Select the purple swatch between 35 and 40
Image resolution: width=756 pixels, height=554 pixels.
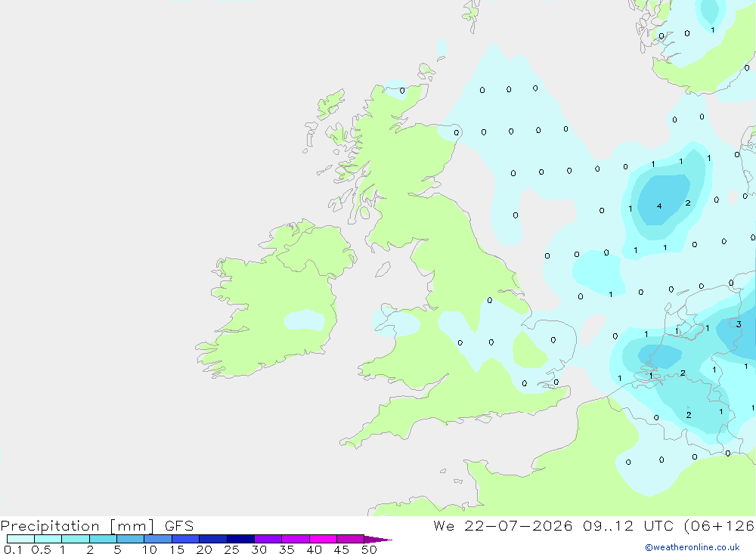[296, 539]
